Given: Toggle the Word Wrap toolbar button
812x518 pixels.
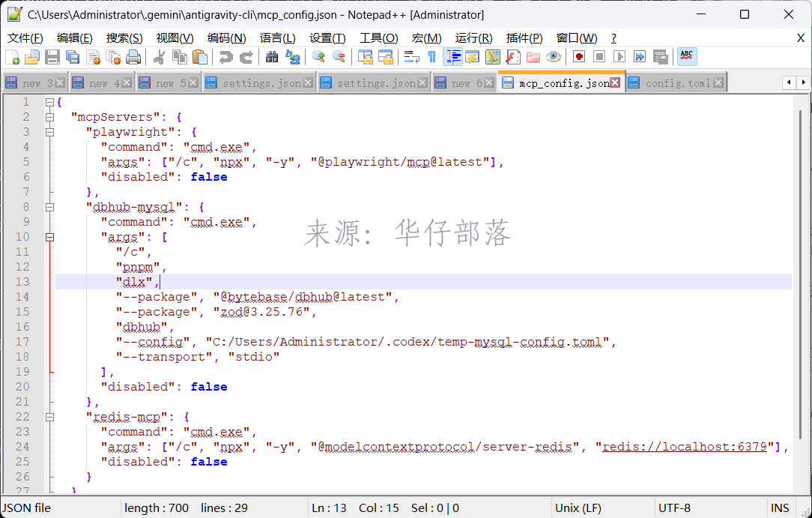Looking at the screenshot, I should [x=412, y=57].
